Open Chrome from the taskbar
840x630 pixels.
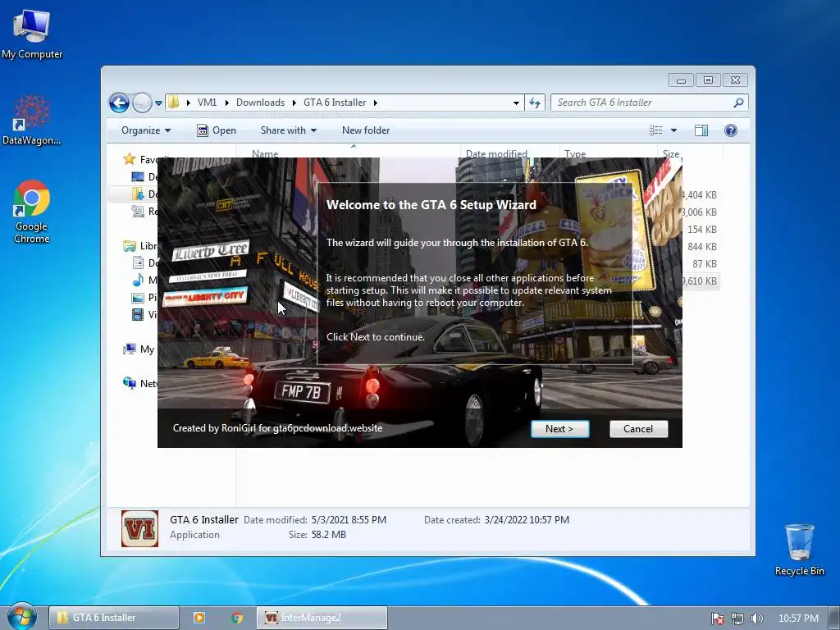[237, 618]
